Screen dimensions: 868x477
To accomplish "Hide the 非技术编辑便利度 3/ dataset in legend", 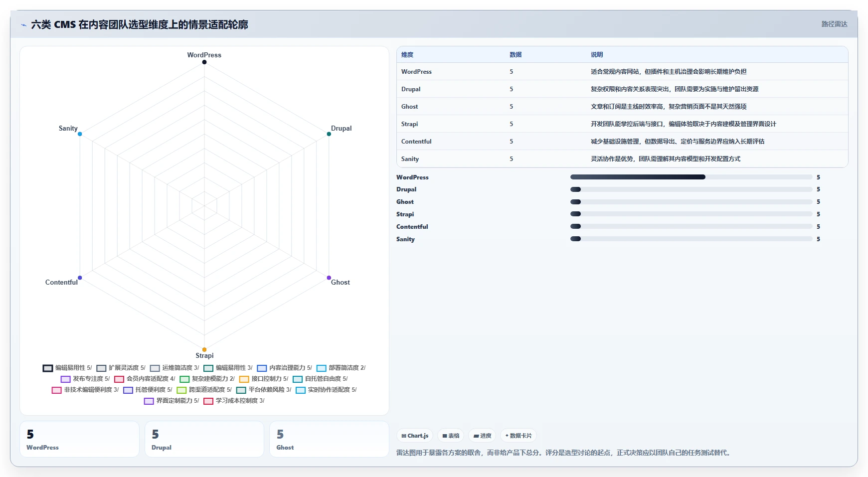I will pos(85,390).
